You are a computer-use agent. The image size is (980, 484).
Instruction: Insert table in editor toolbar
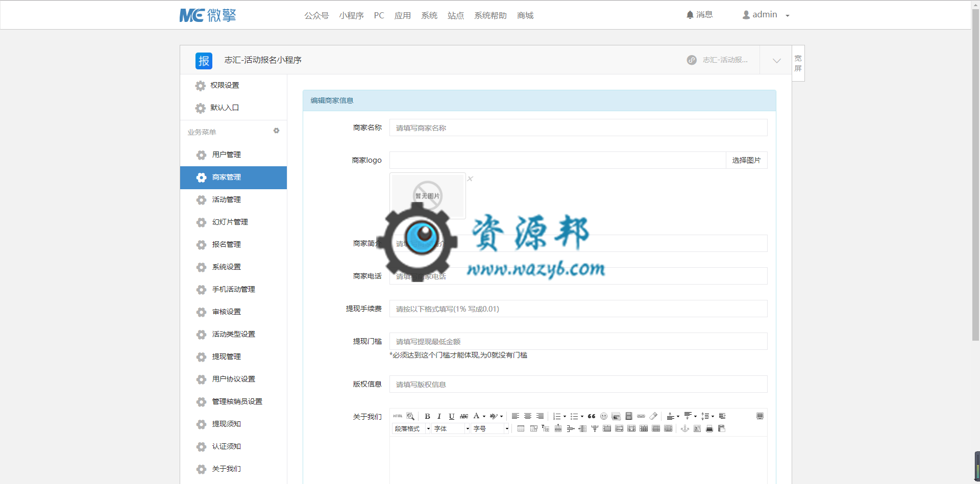pos(521,428)
